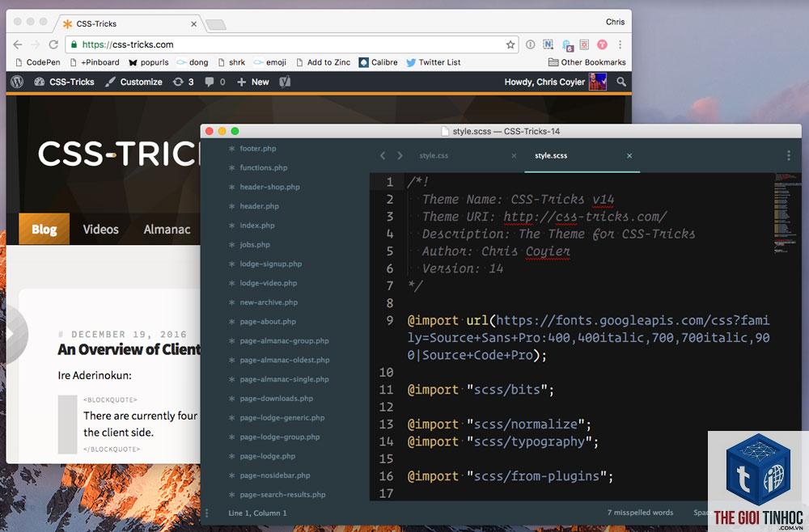Open the shrk bookmark
Viewport: 809px width, 532px height.
(231, 62)
